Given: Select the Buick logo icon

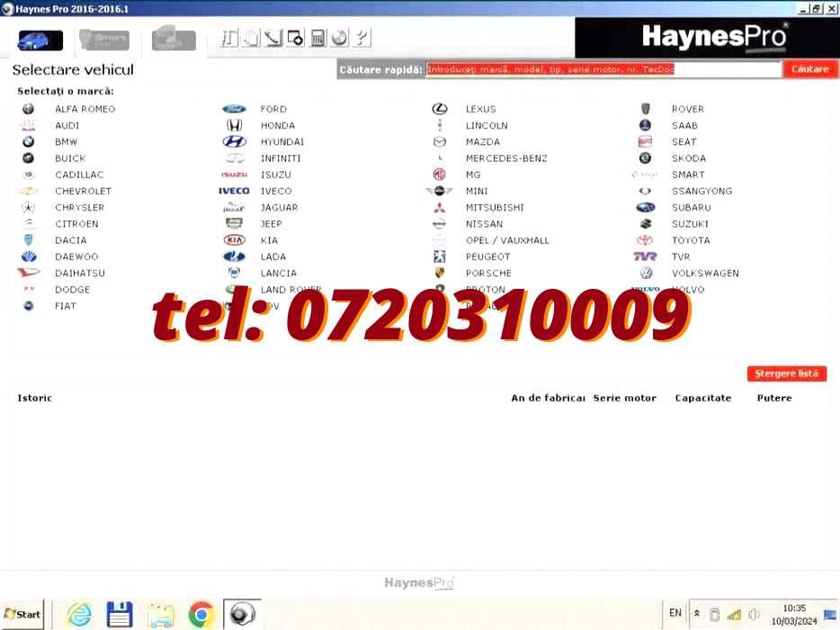Looking at the screenshot, I should tap(29, 158).
